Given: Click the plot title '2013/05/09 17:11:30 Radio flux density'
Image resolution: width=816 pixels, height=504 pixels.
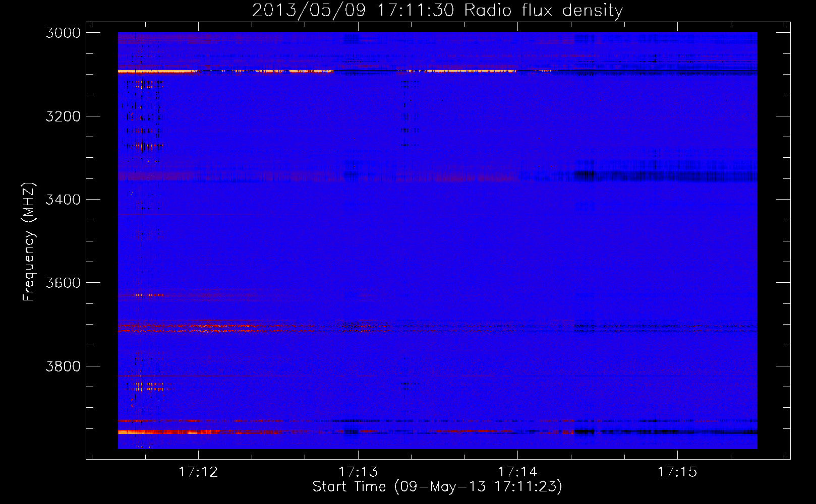Looking at the screenshot, I should coord(437,11).
